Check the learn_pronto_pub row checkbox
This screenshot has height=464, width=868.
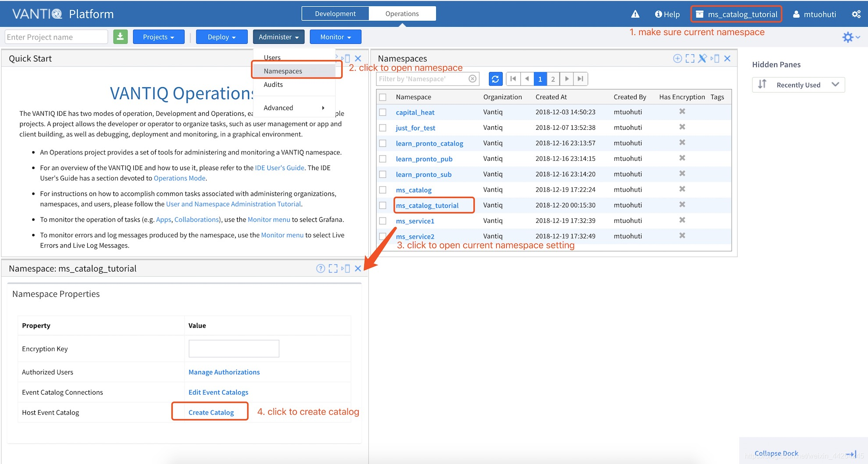pos(383,159)
